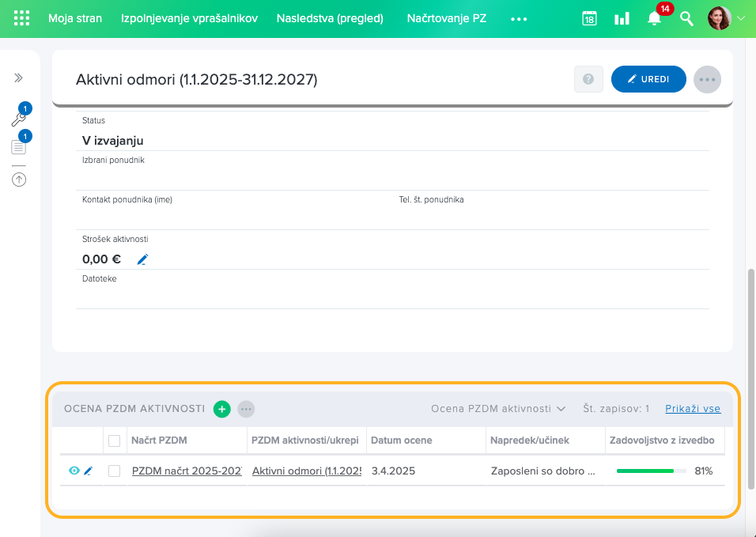The image size is (756, 537).
Task: Open the calendar icon in top bar
Action: point(589,18)
